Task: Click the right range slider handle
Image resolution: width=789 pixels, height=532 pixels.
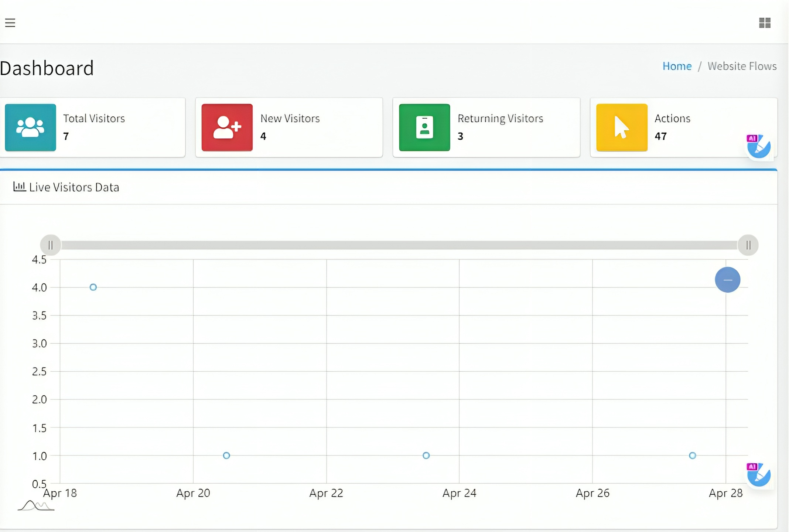Action: [748, 245]
